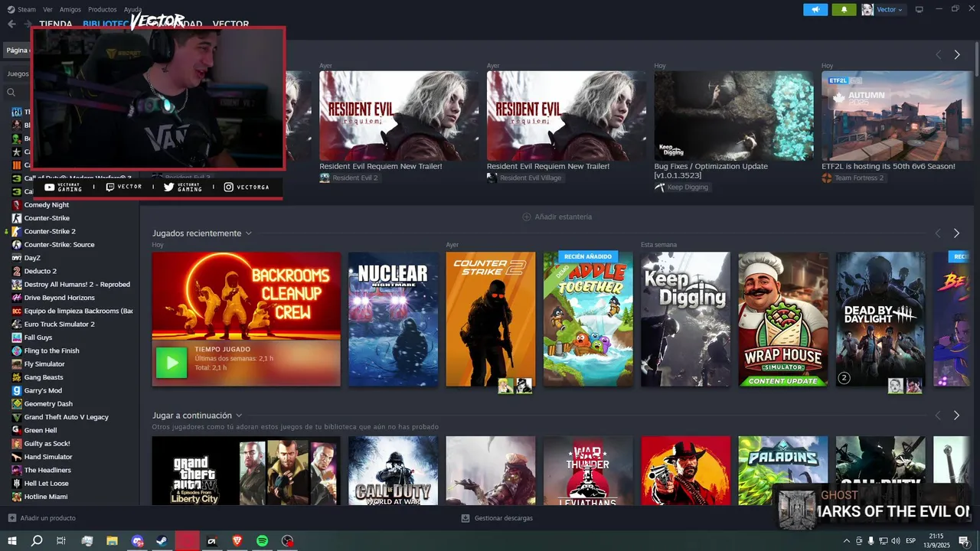Image resolution: width=980 pixels, height=551 pixels.
Task: Open the Counter Strike 2 game cover
Action: 491,319
